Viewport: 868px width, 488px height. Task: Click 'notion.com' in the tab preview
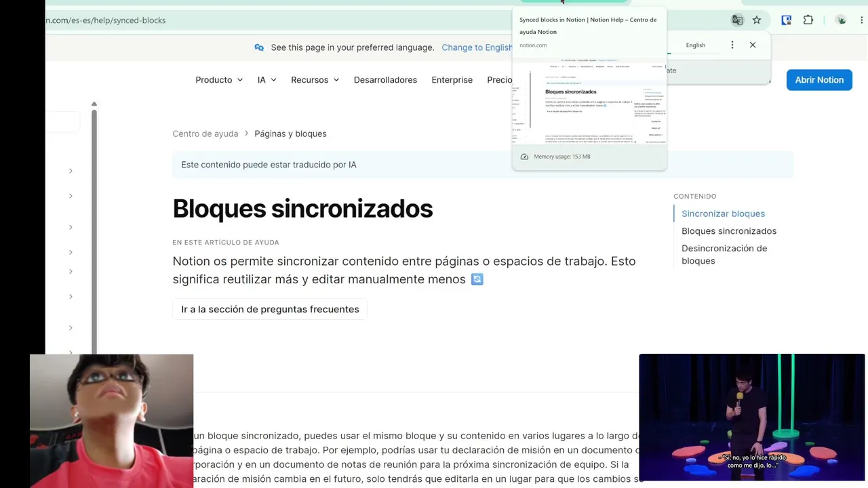pyautogui.click(x=533, y=45)
